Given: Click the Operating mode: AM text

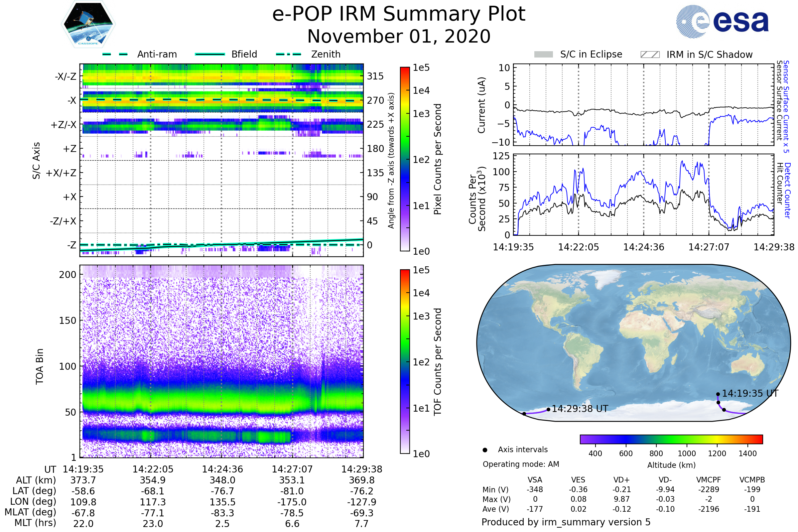Looking at the screenshot, I should (x=520, y=464).
